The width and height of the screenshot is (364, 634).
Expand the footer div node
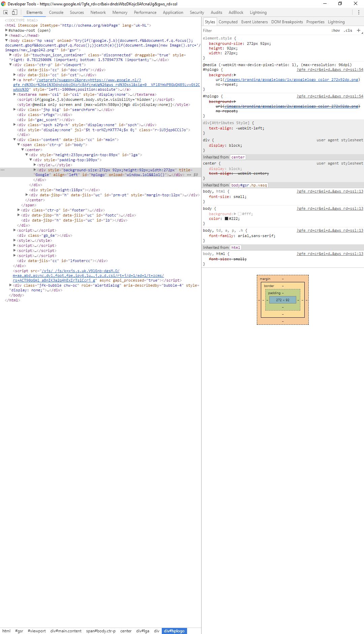tap(19, 210)
